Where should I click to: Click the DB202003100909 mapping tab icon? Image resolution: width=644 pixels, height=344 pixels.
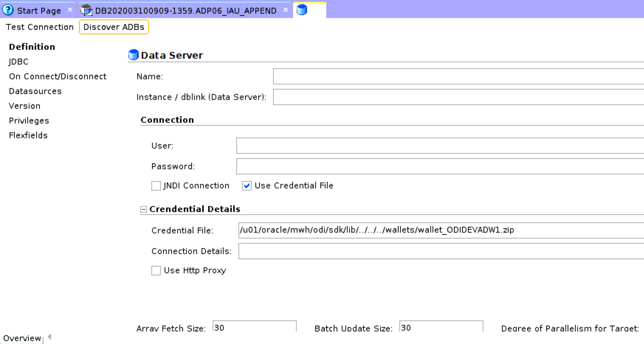point(86,10)
